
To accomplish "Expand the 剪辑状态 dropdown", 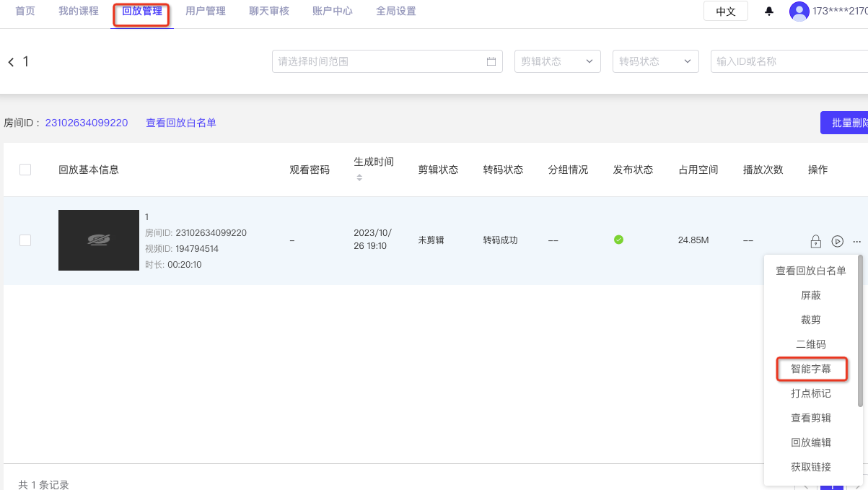I will point(558,61).
